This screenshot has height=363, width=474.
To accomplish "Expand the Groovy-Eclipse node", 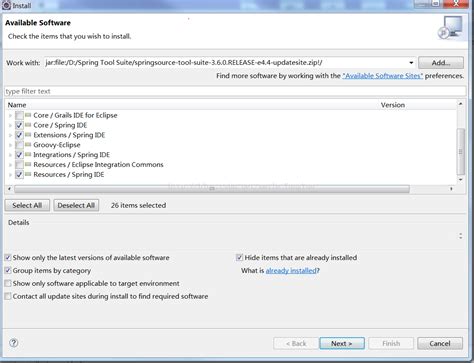I will [x=10, y=145].
